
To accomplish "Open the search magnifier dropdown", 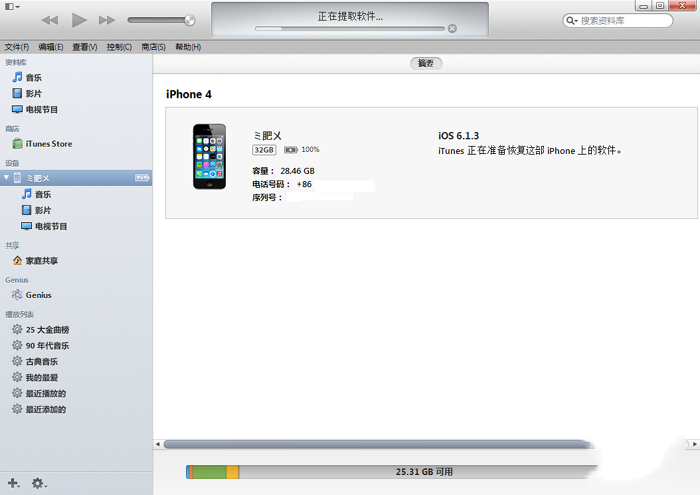I will tap(572, 21).
